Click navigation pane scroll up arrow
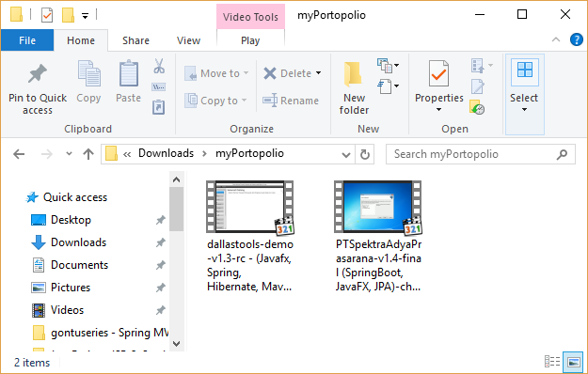588x374 pixels. (176, 179)
